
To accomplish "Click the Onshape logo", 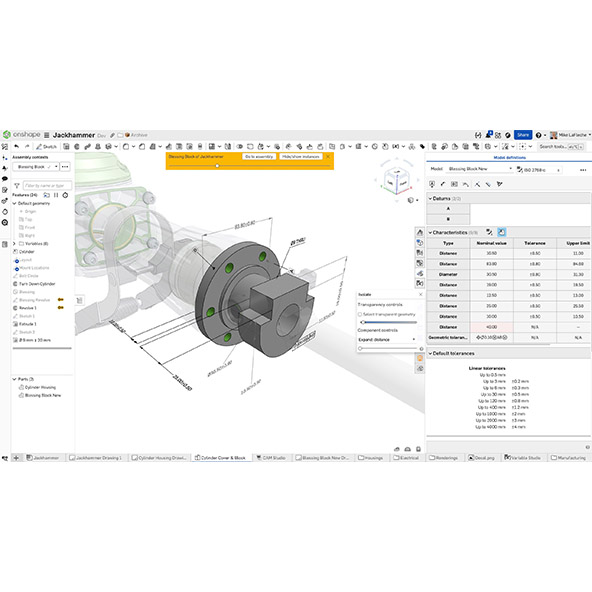I will (22, 134).
